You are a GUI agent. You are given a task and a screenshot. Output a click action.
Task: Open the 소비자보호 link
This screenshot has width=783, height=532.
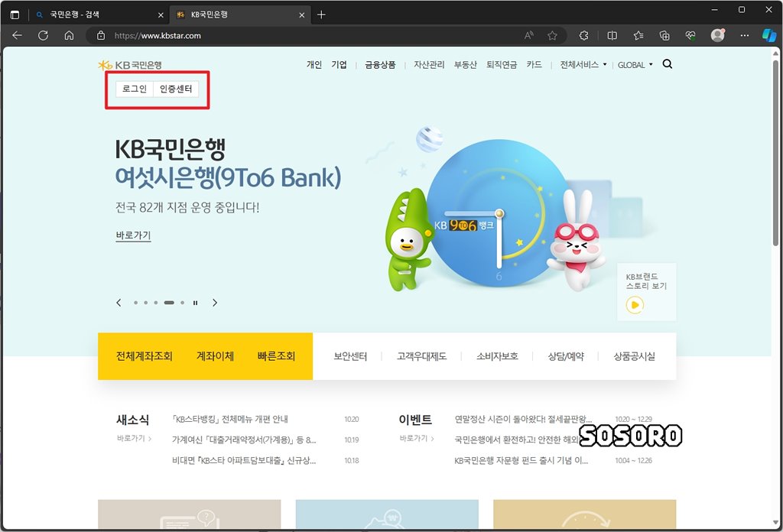(x=497, y=356)
